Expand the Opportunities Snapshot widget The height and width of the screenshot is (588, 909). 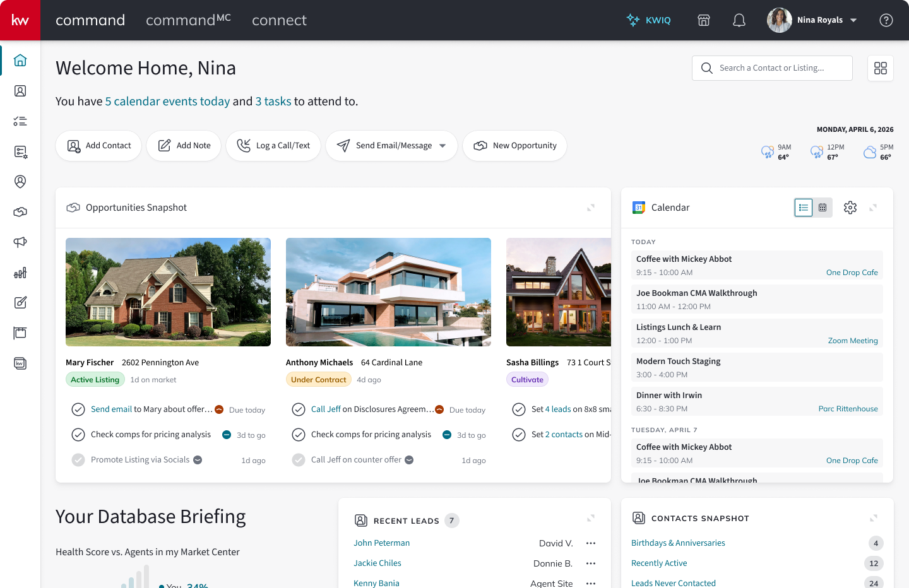click(x=591, y=208)
